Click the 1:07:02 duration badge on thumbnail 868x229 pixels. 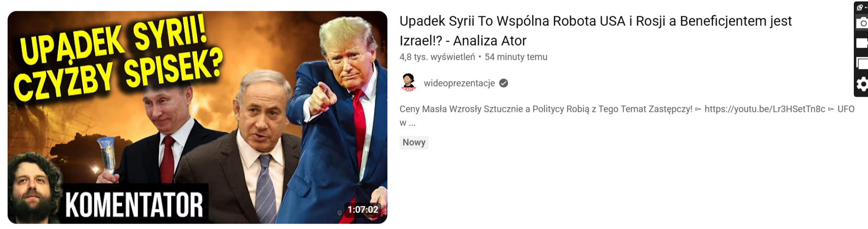(x=363, y=209)
